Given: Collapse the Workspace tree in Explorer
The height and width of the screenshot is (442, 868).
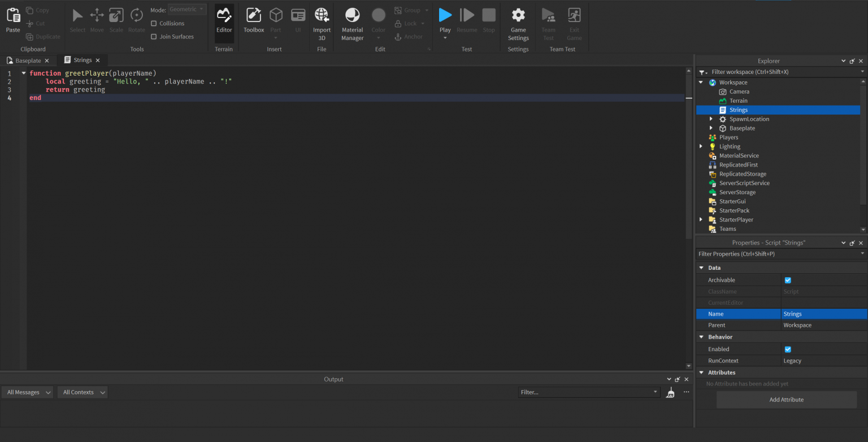Looking at the screenshot, I should click(x=701, y=82).
